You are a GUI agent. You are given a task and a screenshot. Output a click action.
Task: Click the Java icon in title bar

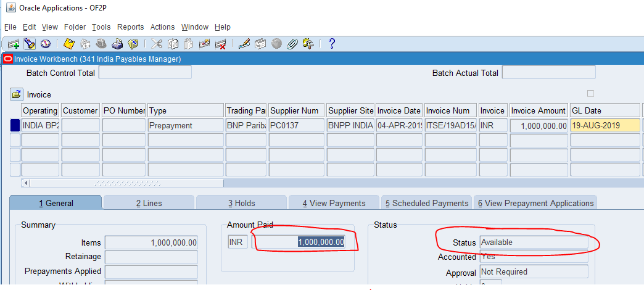click(x=12, y=8)
